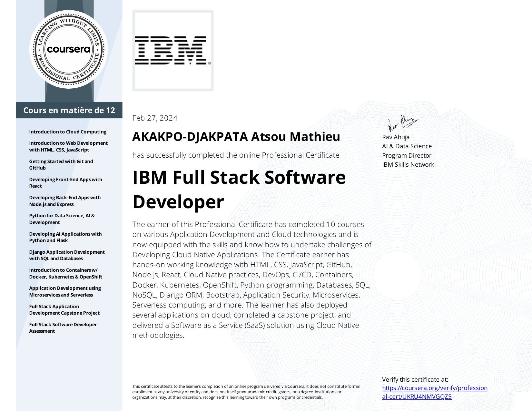The height and width of the screenshot is (411, 532).
Task: Click 'AI & Data Science' title line
Action: 407,146
